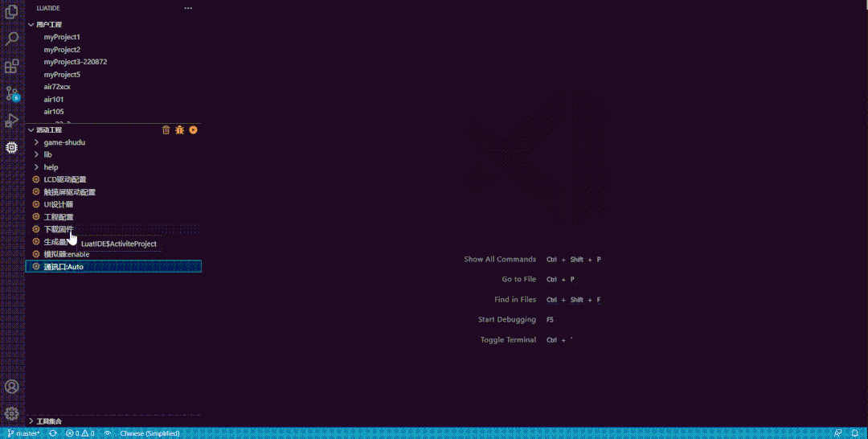Select the air101 project

point(54,100)
